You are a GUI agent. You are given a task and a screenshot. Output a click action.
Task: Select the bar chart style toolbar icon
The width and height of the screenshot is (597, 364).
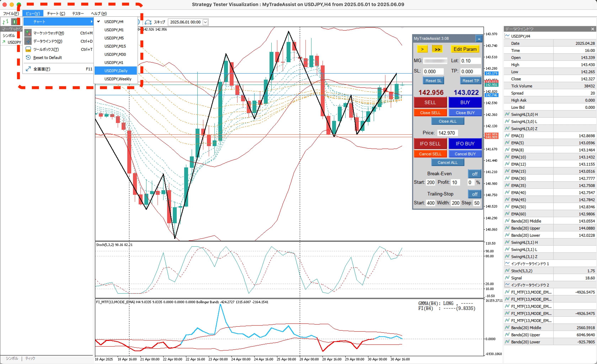pos(5,22)
